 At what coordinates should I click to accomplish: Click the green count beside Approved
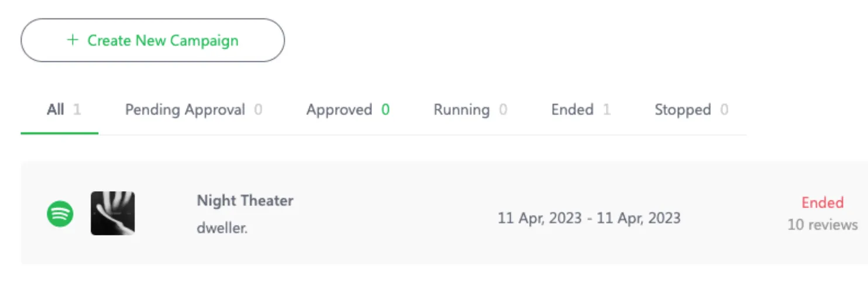(385, 110)
